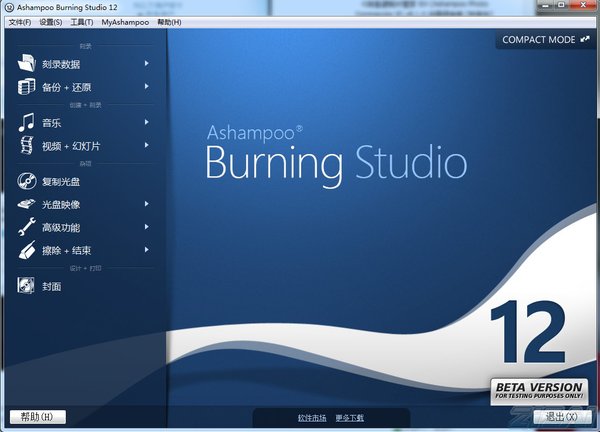Expand the 视频 + 幻灯片 submenu arrow
Screen dimensions: 600x432
tap(147, 145)
